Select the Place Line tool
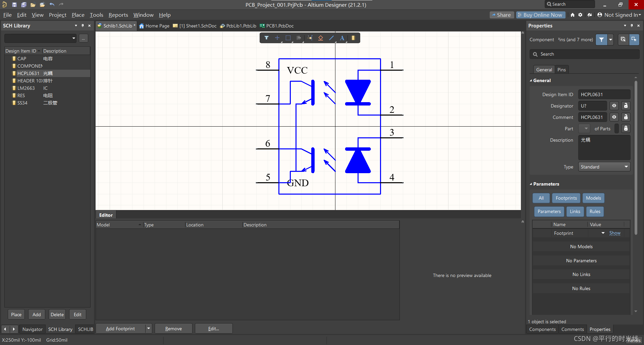 coord(331,38)
